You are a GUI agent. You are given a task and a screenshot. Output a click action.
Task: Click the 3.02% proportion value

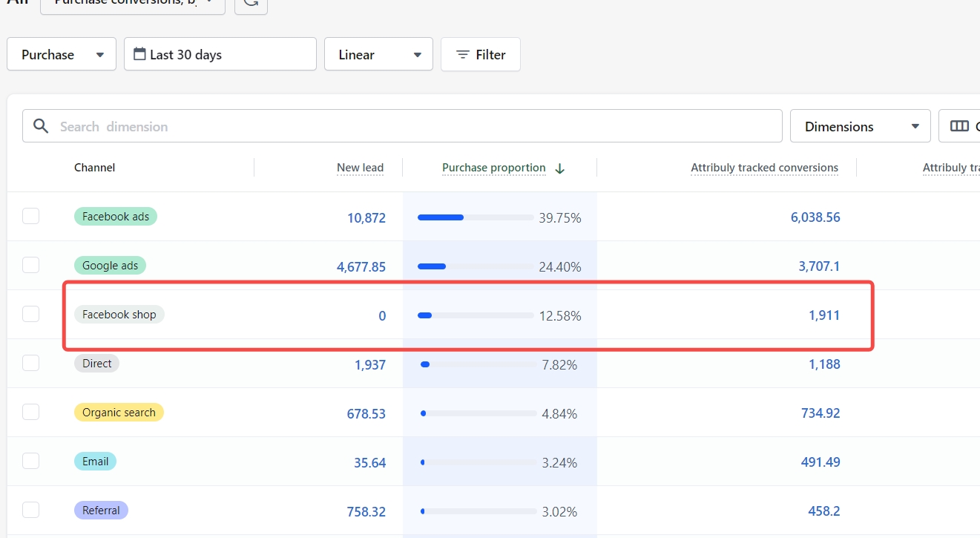(x=560, y=511)
